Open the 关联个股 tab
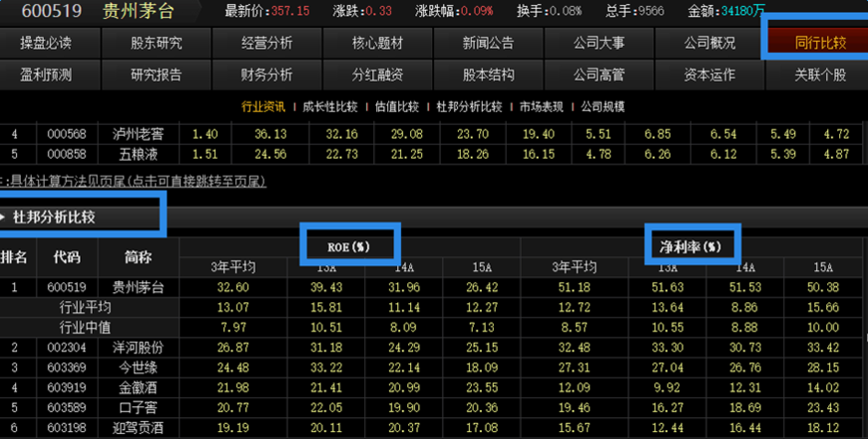Viewport: 868px width, 439px height. (820, 75)
